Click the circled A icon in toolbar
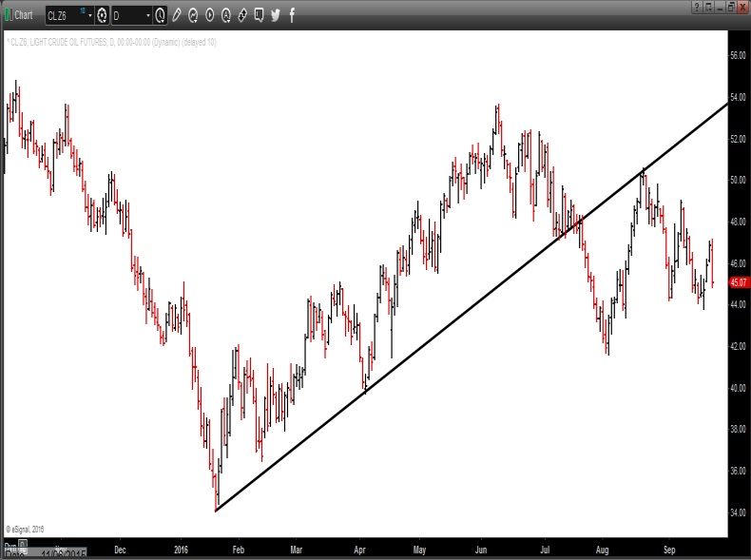The height and width of the screenshot is (560, 751). point(225,15)
